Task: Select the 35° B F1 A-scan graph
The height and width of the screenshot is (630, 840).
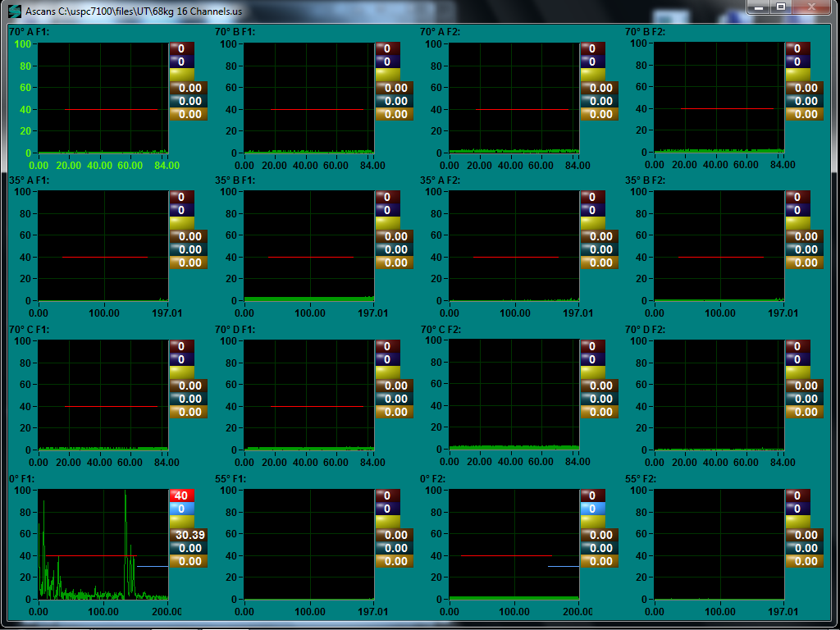Action: pyautogui.click(x=308, y=246)
